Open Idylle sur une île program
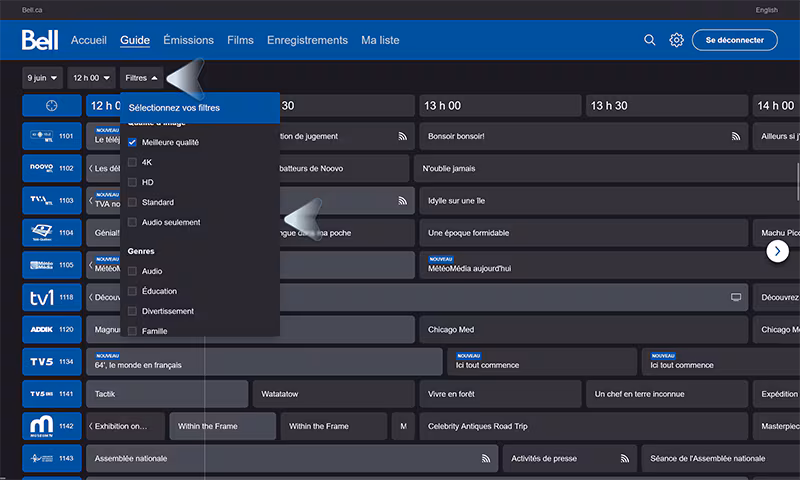 609,200
